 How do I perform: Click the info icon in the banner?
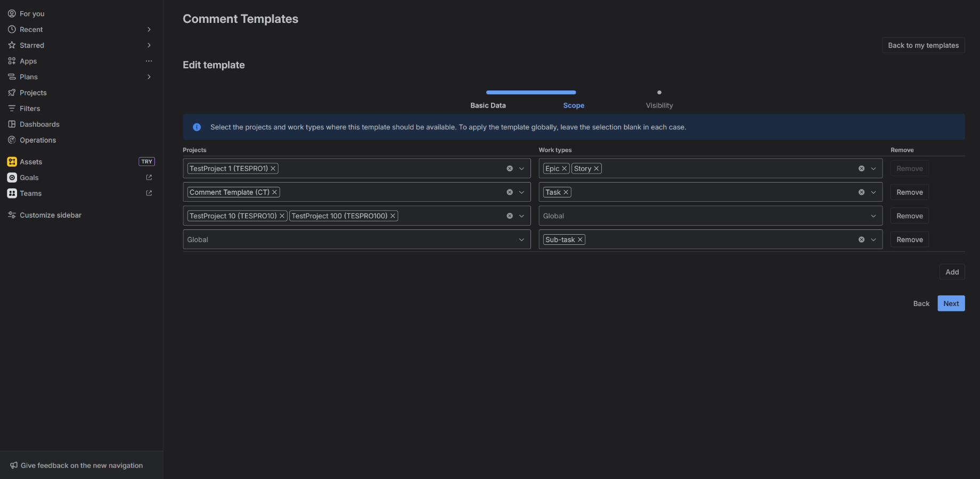click(197, 127)
